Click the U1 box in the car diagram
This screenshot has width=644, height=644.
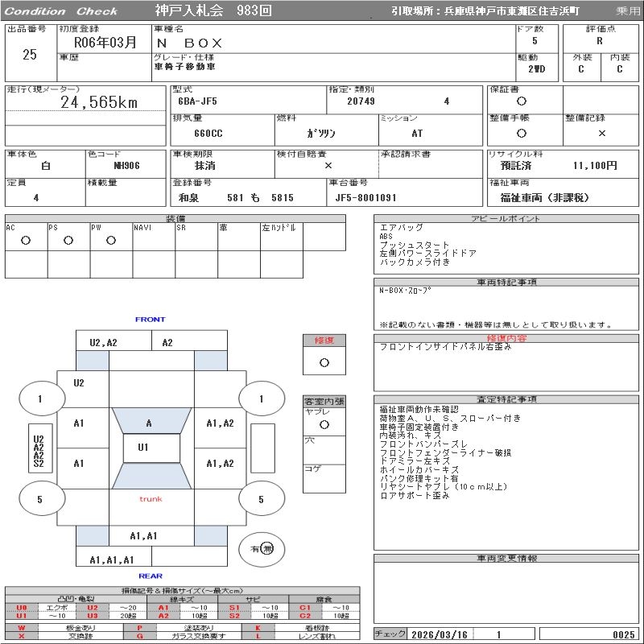coord(143,448)
